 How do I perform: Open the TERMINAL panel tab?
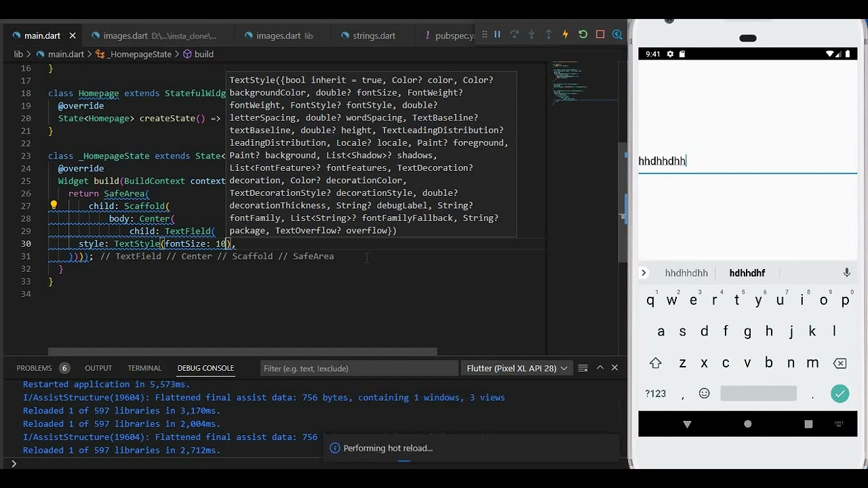pyautogui.click(x=144, y=368)
